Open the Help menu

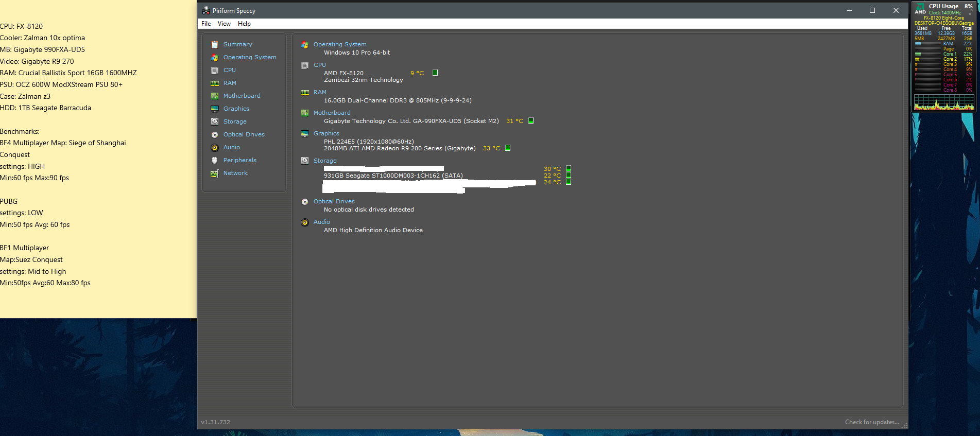tap(244, 24)
